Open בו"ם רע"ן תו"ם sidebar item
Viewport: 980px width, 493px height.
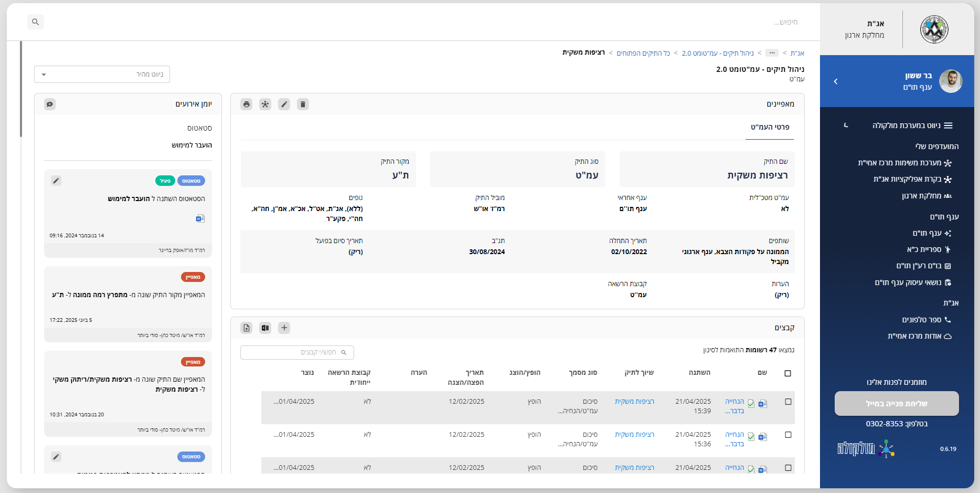[923, 266]
